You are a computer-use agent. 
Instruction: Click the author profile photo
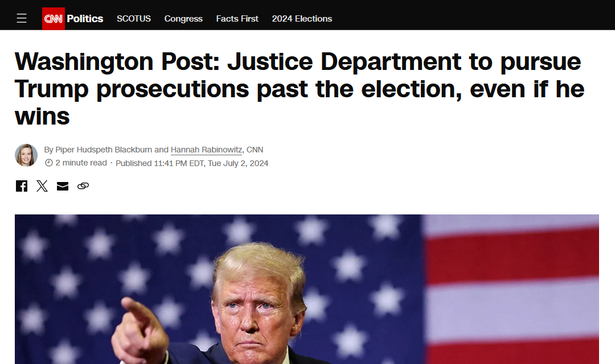click(26, 155)
